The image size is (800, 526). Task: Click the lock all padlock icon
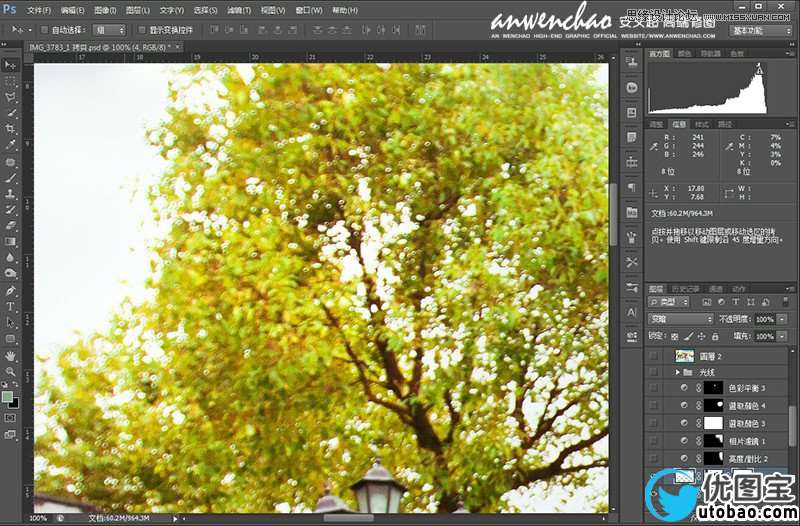click(715, 336)
